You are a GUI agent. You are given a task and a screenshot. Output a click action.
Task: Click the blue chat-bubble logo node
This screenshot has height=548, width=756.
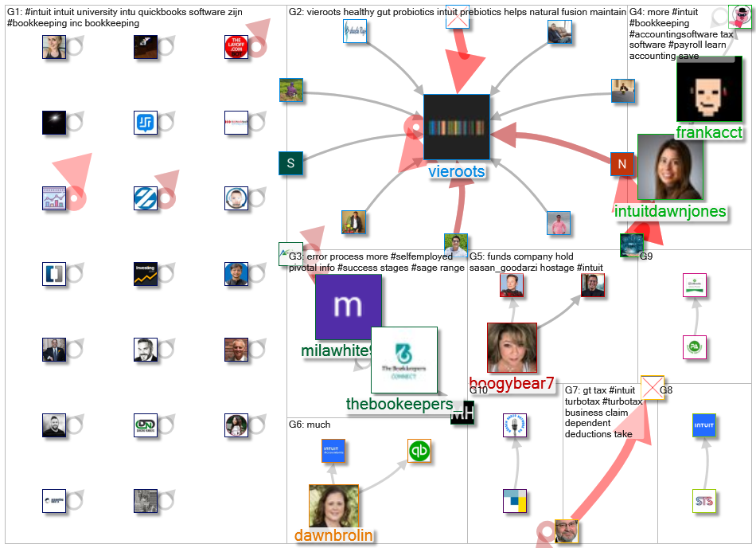tap(146, 123)
